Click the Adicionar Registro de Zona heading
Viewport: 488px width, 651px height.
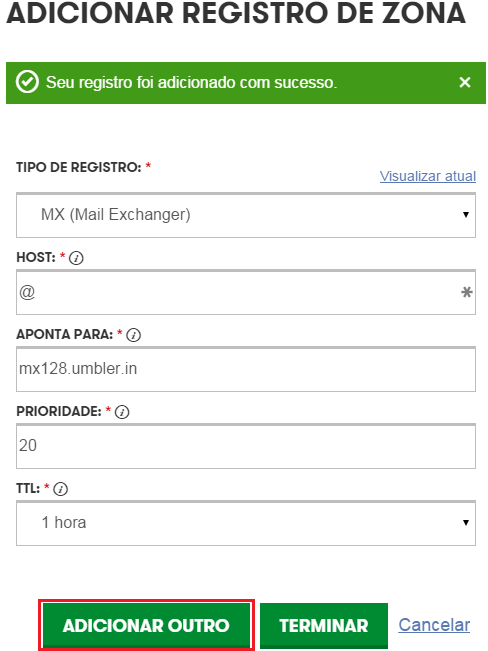pyautogui.click(x=236, y=12)
